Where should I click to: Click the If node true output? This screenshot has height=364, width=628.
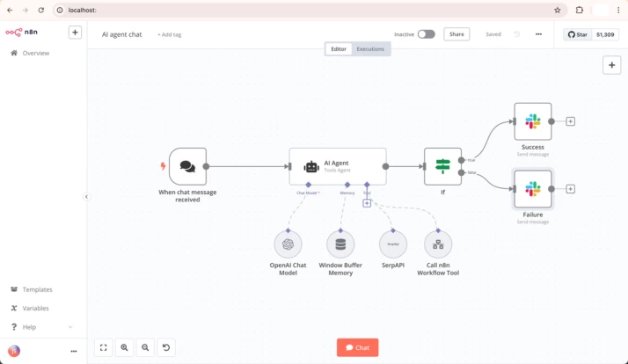click(x=462, y=160)
